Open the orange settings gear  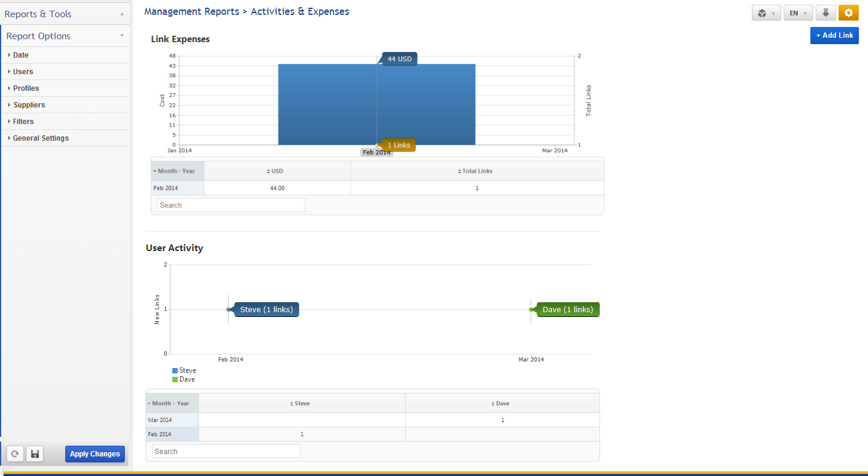[848, 13]
